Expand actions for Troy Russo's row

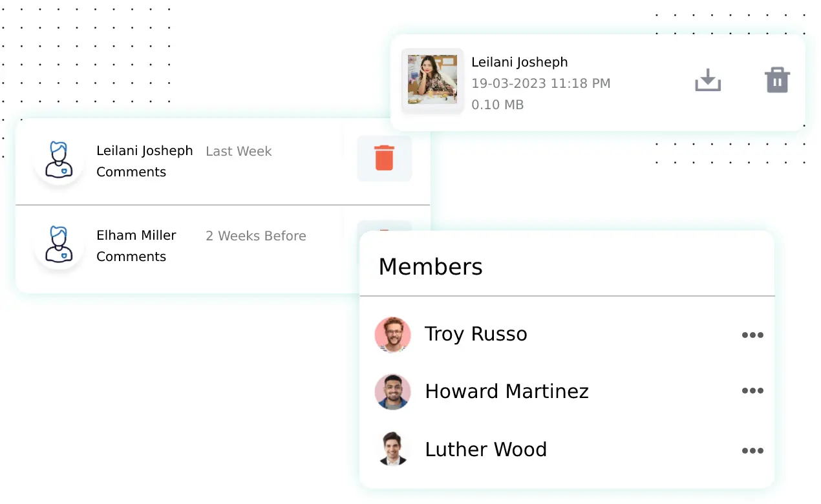[x=752, y=335]
